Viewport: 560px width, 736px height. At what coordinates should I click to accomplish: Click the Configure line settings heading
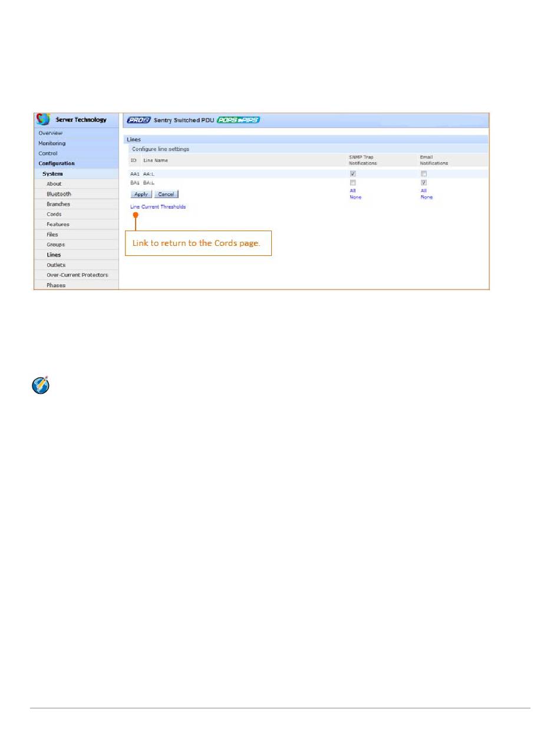(x=160, y=149)
